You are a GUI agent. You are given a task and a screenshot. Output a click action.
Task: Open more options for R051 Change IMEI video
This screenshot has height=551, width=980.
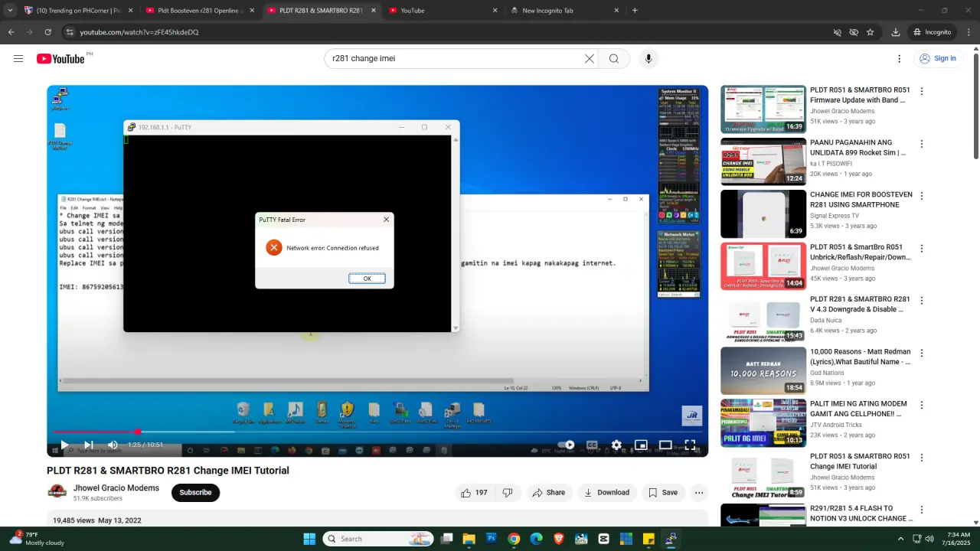point(922,458)
